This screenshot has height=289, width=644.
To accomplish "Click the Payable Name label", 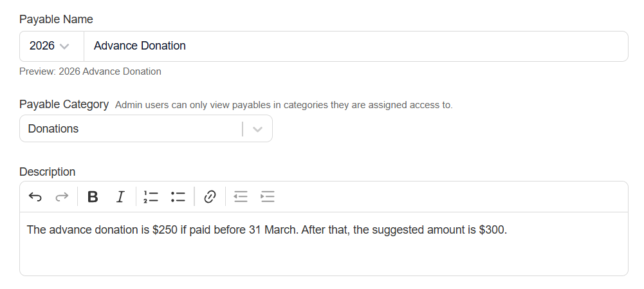I will [x=56, y=19].
